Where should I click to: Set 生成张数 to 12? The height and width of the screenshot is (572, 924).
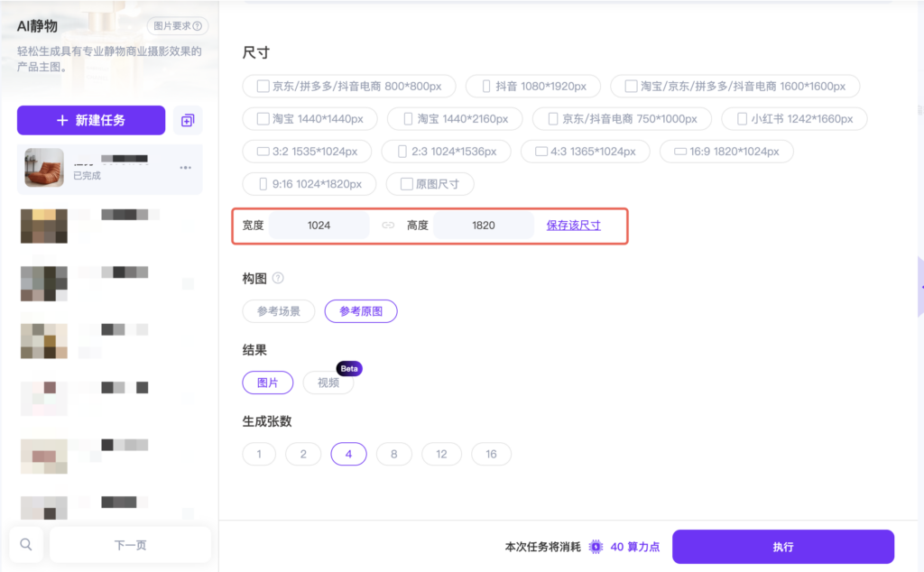pyautogui.click(x=441, y=454)
